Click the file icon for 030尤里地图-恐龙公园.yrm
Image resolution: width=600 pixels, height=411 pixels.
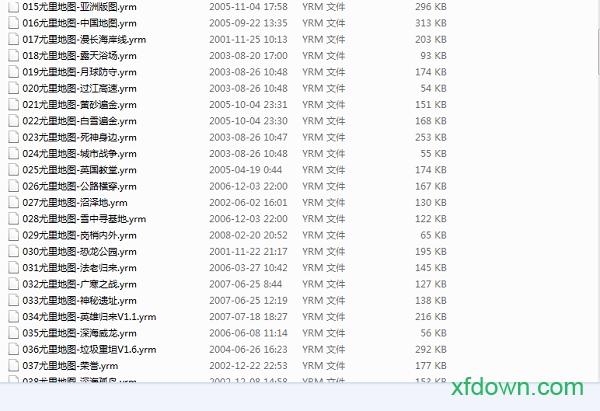(x=13, y=251)
